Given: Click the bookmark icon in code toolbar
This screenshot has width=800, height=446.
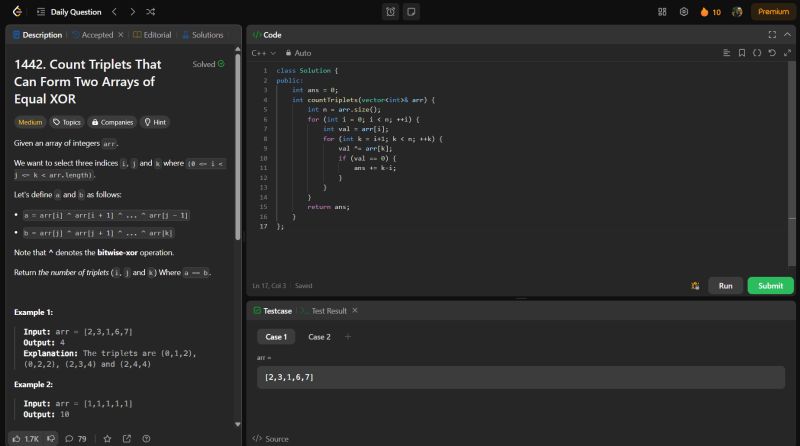Looking at the screenshot, I should [741, 52].
